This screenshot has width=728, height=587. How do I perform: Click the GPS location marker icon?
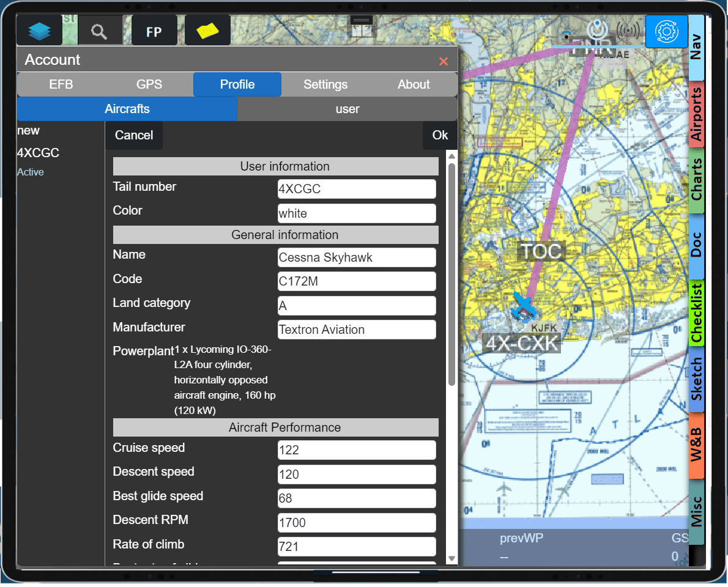[x=595, y=29]
